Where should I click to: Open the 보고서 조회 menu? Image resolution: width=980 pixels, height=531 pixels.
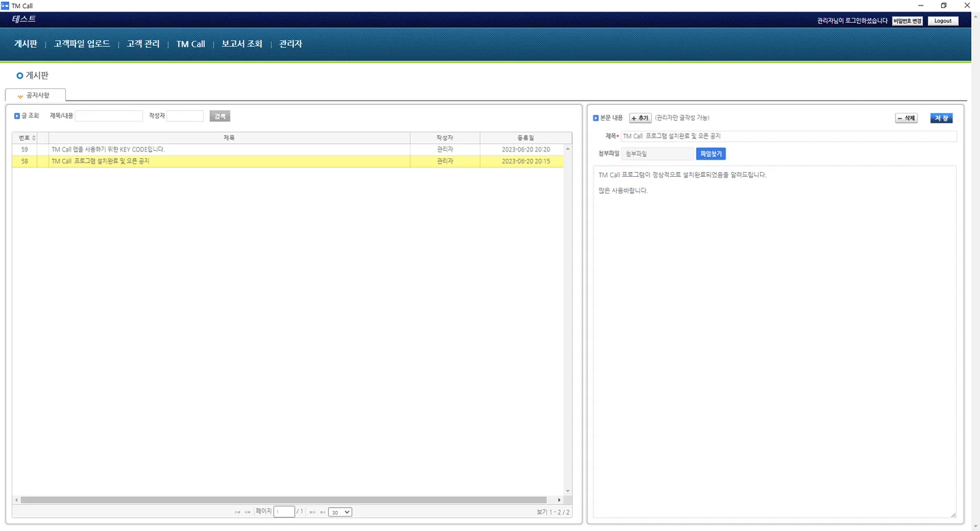(x=242, y=44)
